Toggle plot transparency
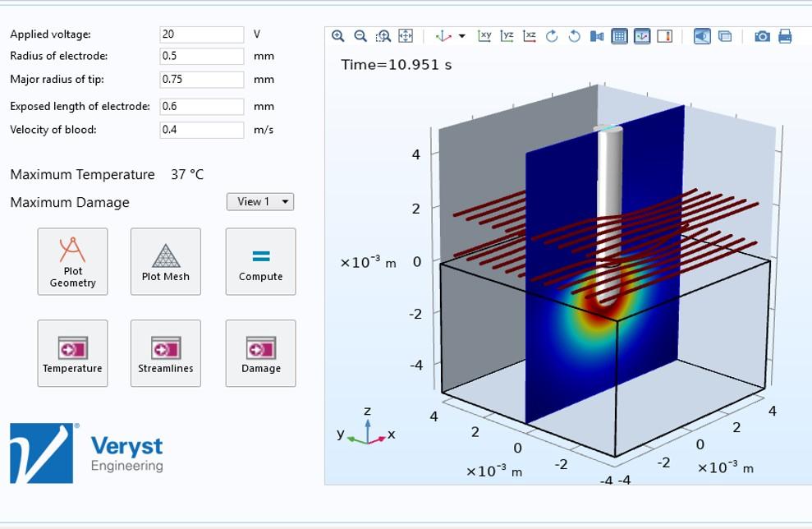The image size is (812, 529). point(724,36)
